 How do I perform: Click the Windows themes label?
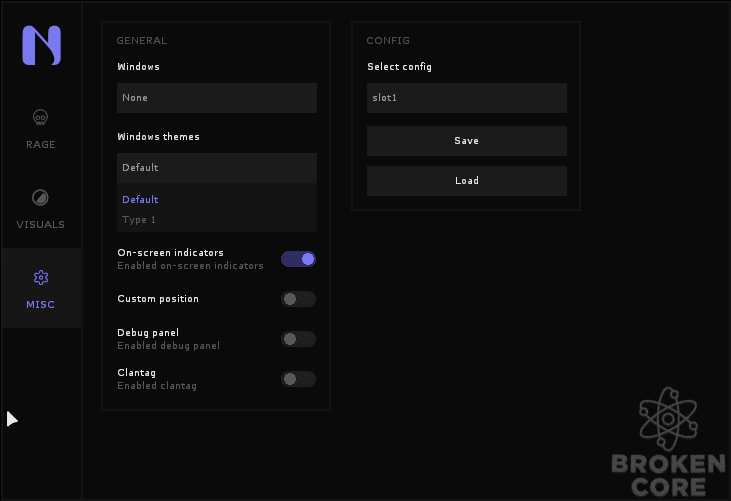point(159,137)
